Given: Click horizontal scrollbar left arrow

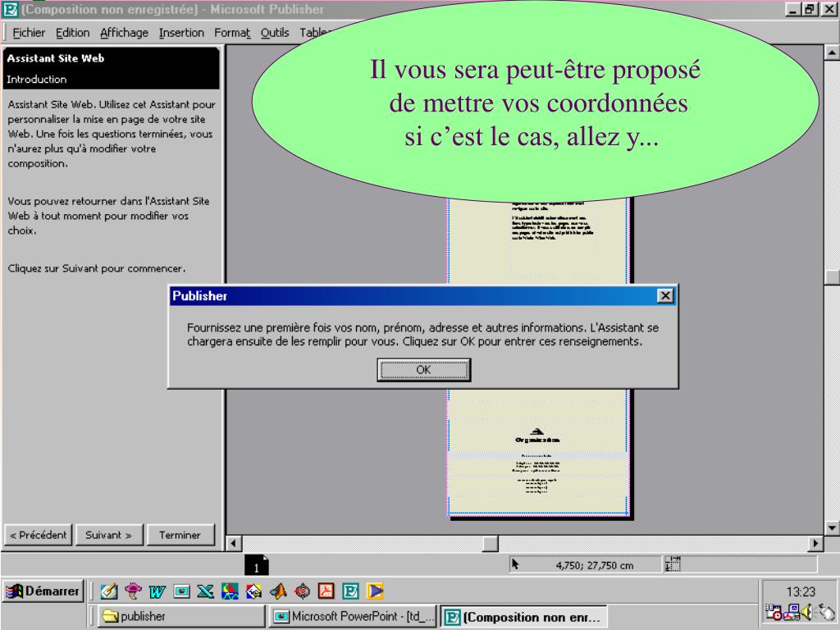Looking at the screenshot, I should point(233,543).
